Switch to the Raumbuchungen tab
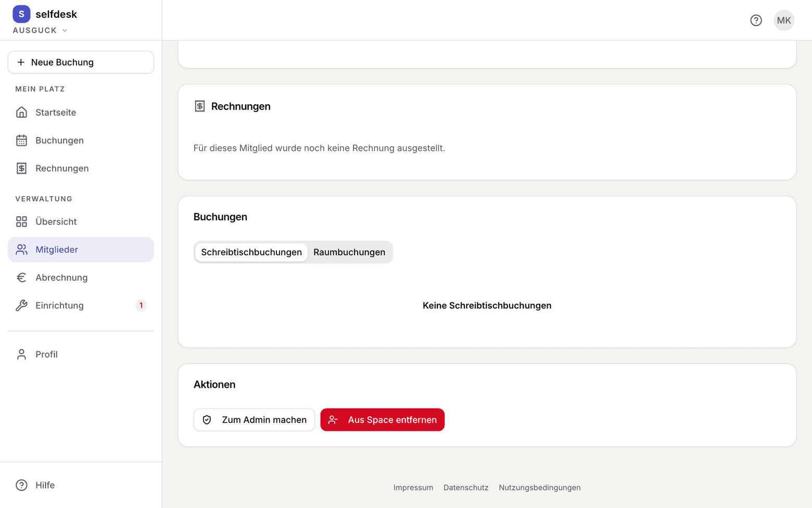The width and height of the screenshot is (812, 508). coord(349,252)
